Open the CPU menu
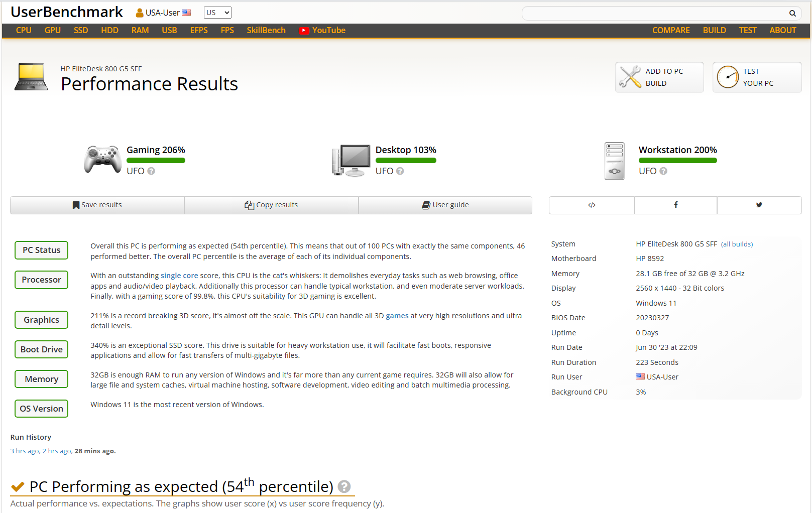Image resolution: width=812 pixels, height=513 pixels. click(24, 30)
